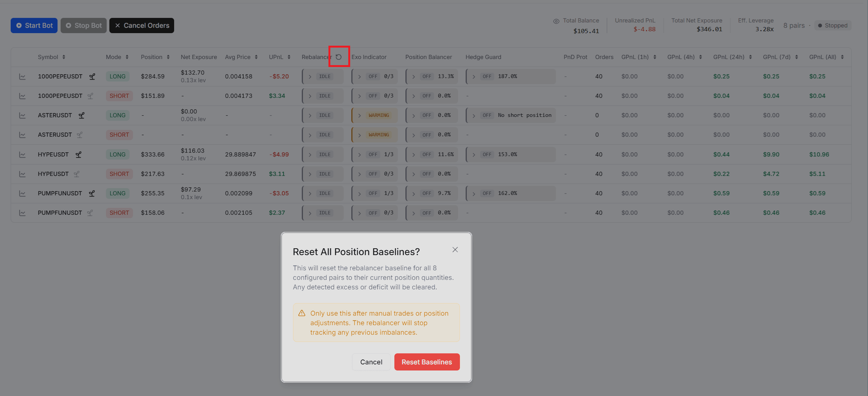Image resolution: width=868 pixels, height=396 pixels.
Task: Toggle Exo Indicator OFF for HYPEUSDT LONG
Action: [x=373, y=155]
